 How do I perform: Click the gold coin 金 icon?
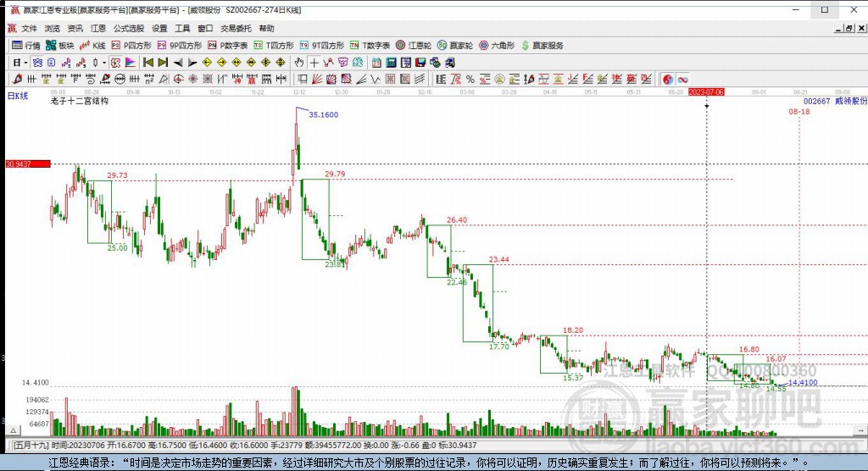pyautogui.click(x=499, y=79)
